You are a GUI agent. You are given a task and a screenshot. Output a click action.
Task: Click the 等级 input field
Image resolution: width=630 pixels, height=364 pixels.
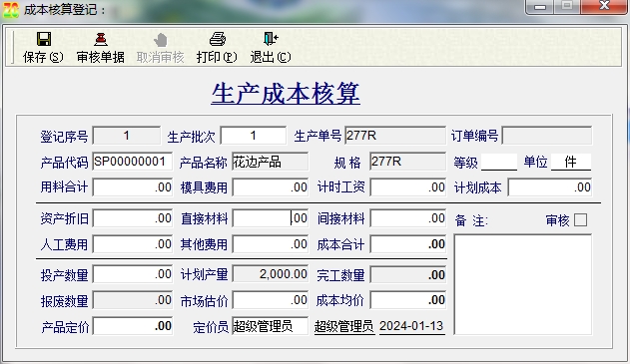coord(499,162)
